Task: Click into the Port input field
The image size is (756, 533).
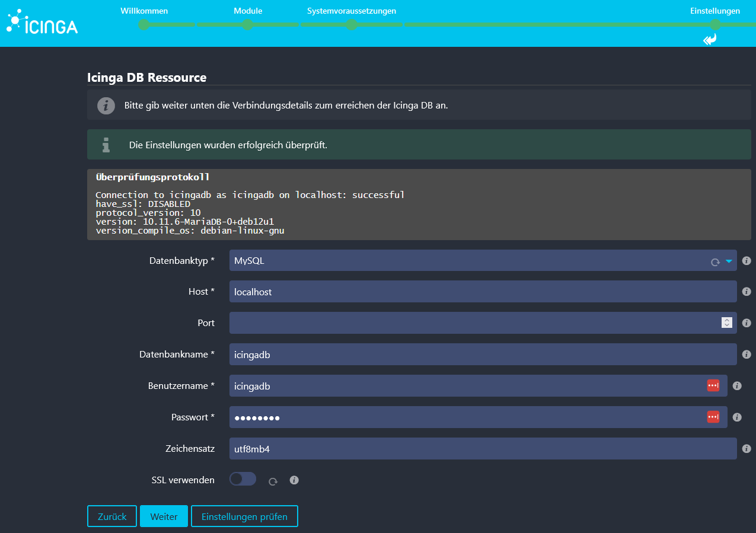Action: (483, 323)
